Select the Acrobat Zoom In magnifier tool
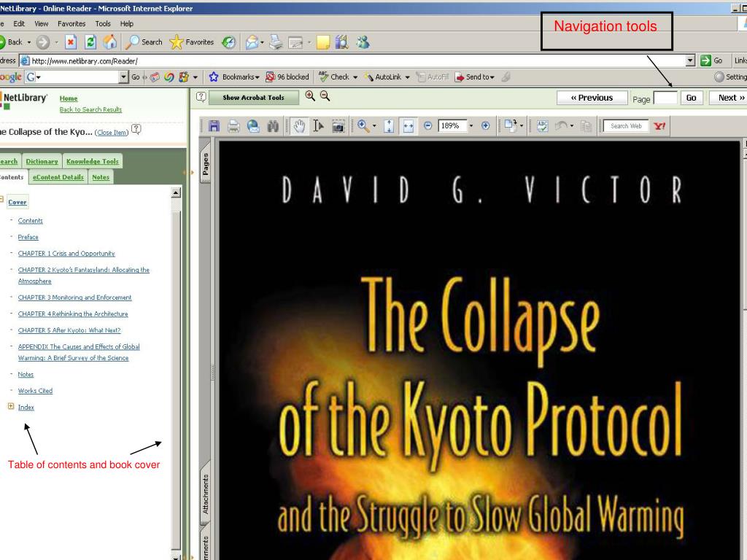Screen dimensions: 747x560 pos(363,125)
